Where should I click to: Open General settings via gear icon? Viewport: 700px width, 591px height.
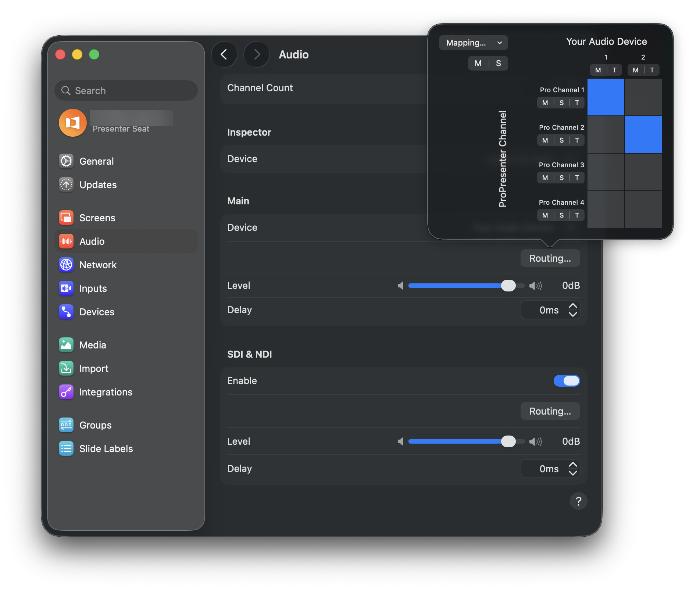pyautogui.click(x=66, y=161)
